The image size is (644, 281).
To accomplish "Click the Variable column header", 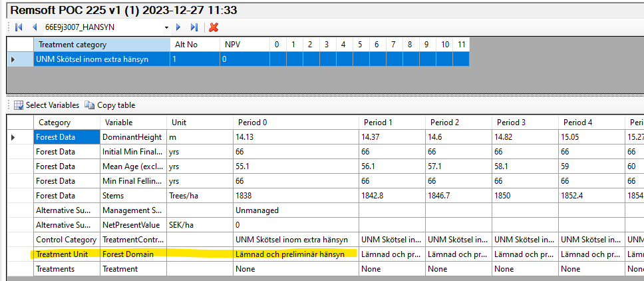I will point(132,123).
